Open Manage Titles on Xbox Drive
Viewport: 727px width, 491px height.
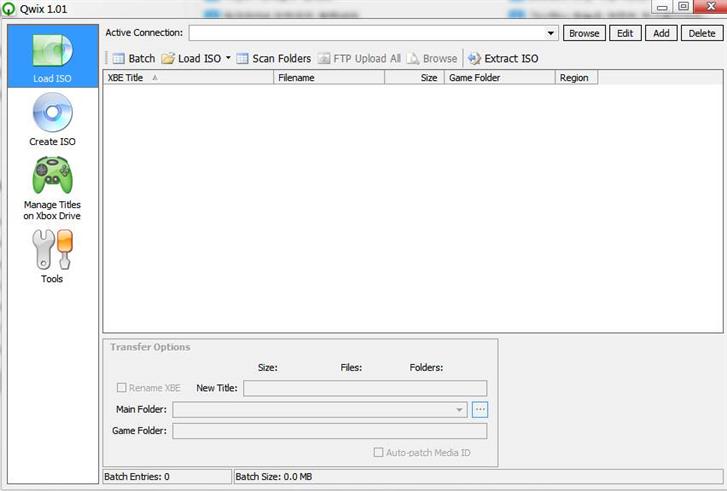[x=52, y=188]
